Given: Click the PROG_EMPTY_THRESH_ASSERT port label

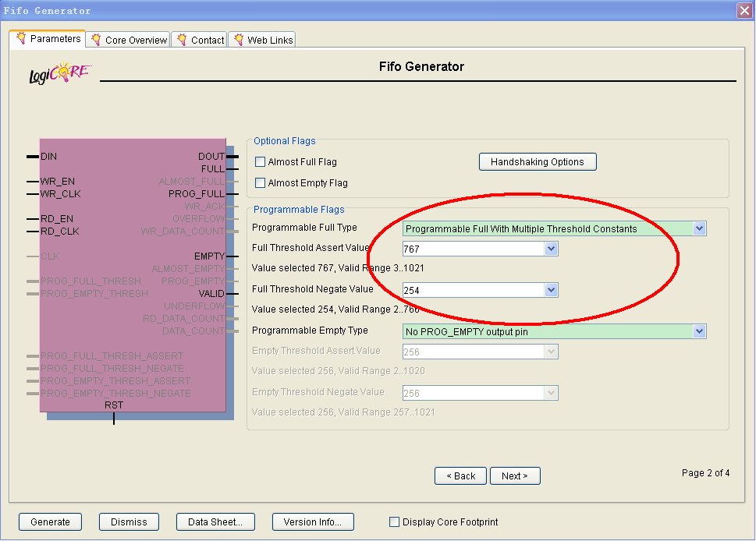Looking at the screenshot, I should [115, 381].
